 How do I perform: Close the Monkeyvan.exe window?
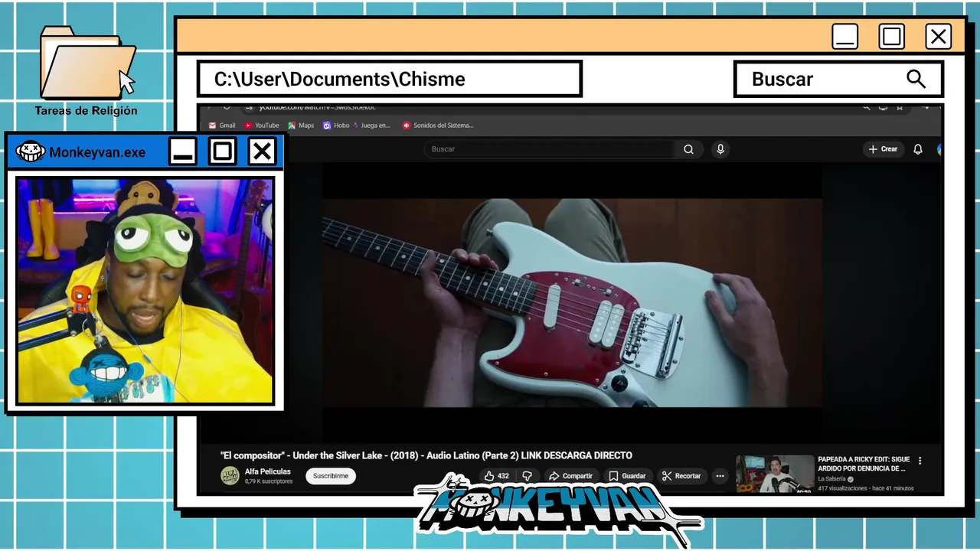262,152
